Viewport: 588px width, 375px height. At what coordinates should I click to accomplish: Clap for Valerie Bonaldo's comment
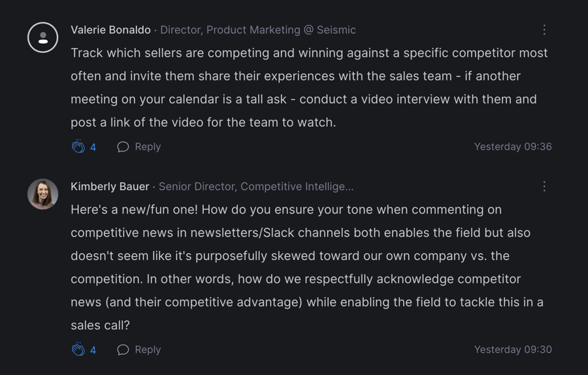[x=78, y=147]
